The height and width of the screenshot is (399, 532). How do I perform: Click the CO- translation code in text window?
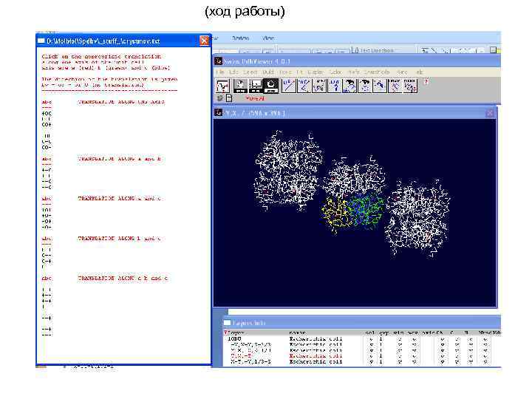(x=47, y=148)
